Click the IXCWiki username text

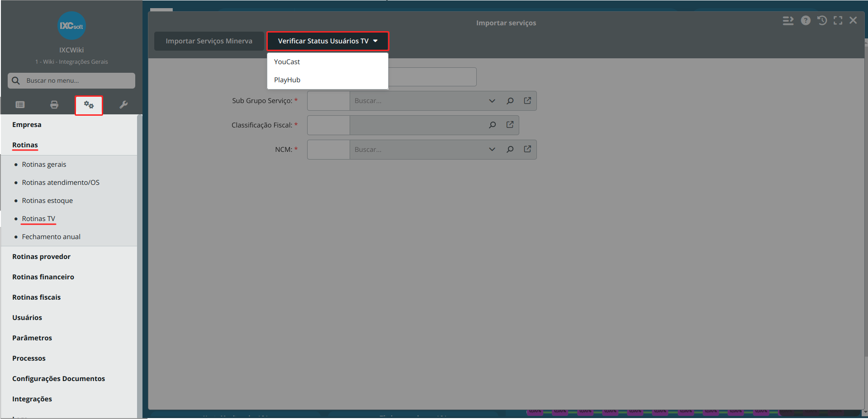tap(71, 50)
